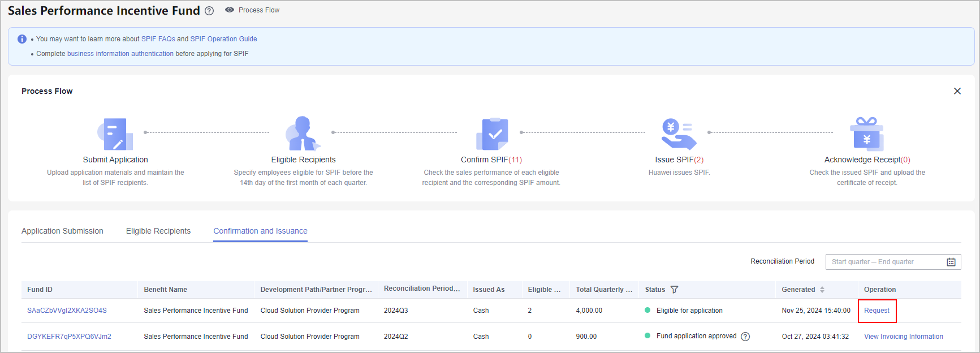The width and height of the screenshot is (980, 353).
Task: Click the Submit Application step icon
Action: point(115,134)
